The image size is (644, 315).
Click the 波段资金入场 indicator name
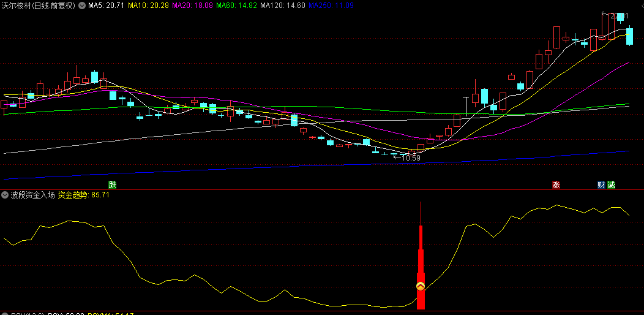32,195
